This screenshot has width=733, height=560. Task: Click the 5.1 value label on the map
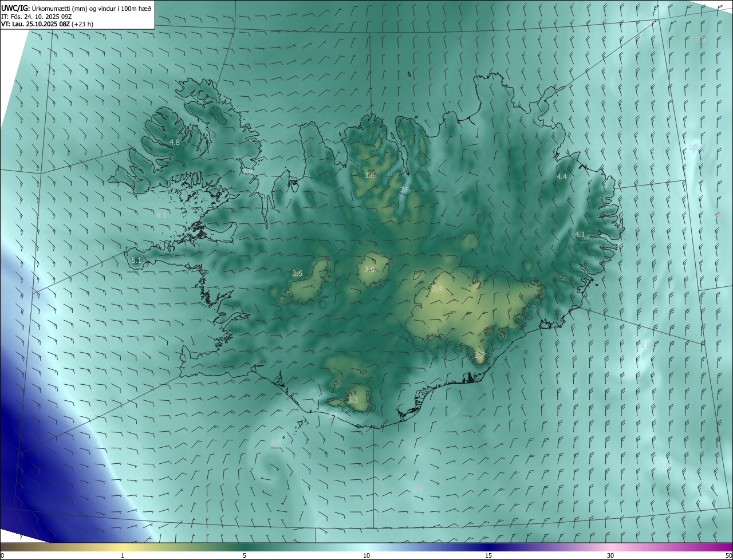pos(136,260)
